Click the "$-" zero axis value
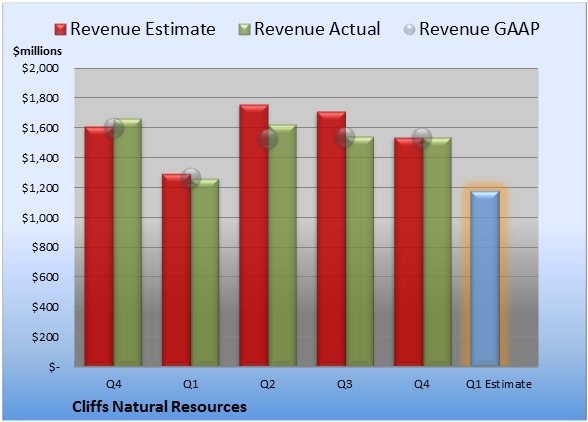The image size is (588, 422). (x=54, y=367)
